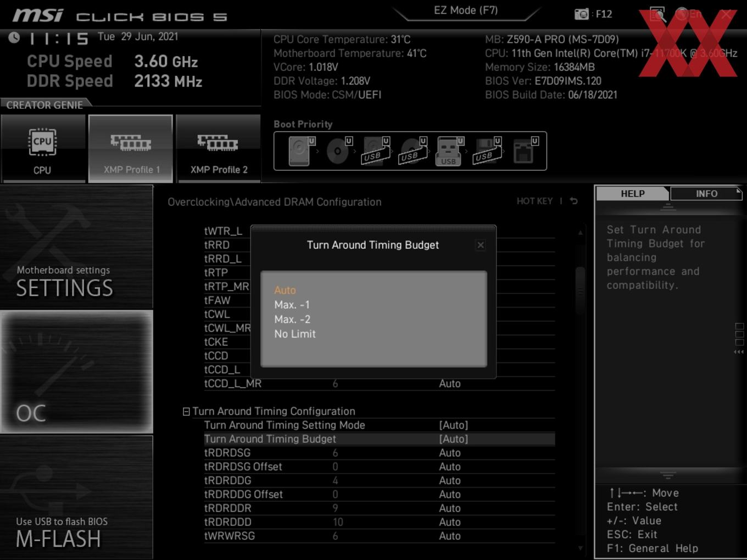Screen dimensions: 747x560
Task: Choose No Limit in the timing budget list
Action: 295,334
